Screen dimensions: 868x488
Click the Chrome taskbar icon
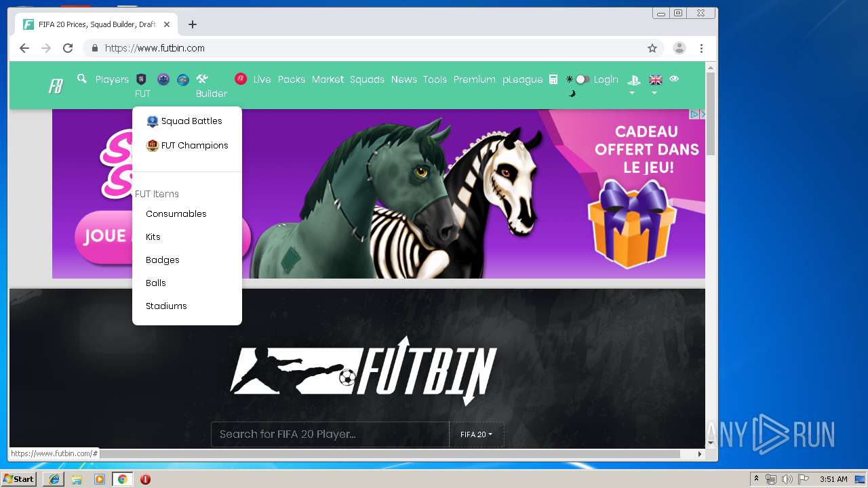point(122,479)
